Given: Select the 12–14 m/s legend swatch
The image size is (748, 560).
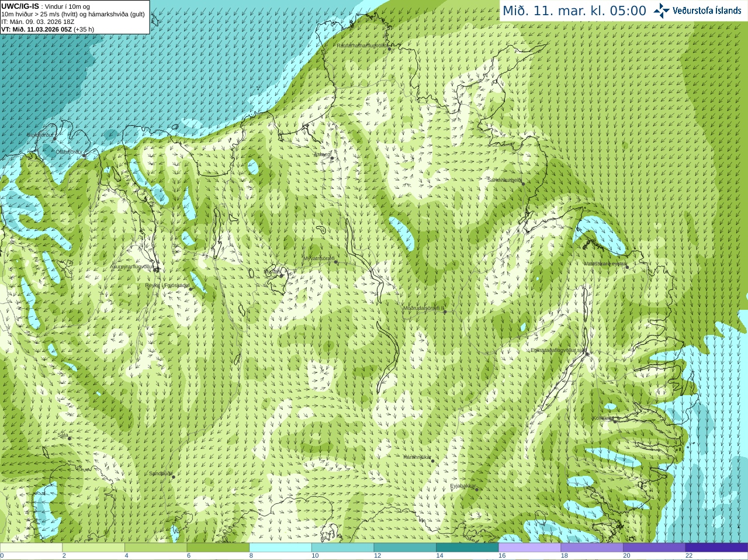Looking at the screenshot, I should click(x=405, y=548).
